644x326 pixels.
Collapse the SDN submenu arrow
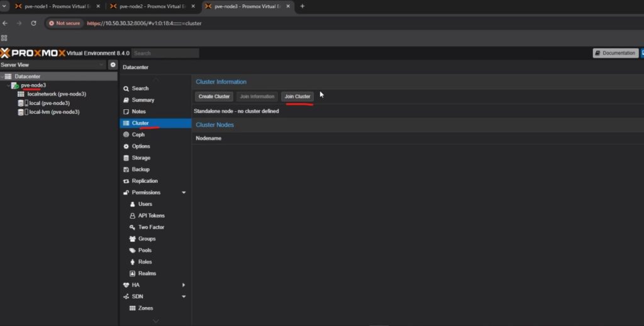[x=184, y=296]
